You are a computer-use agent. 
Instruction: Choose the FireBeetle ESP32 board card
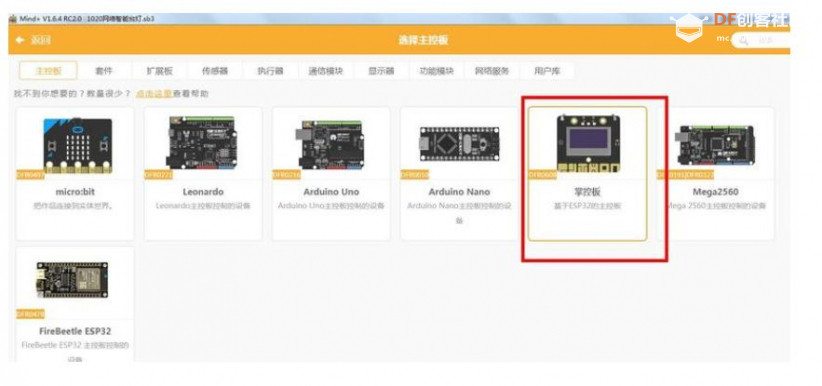[75, 304]
